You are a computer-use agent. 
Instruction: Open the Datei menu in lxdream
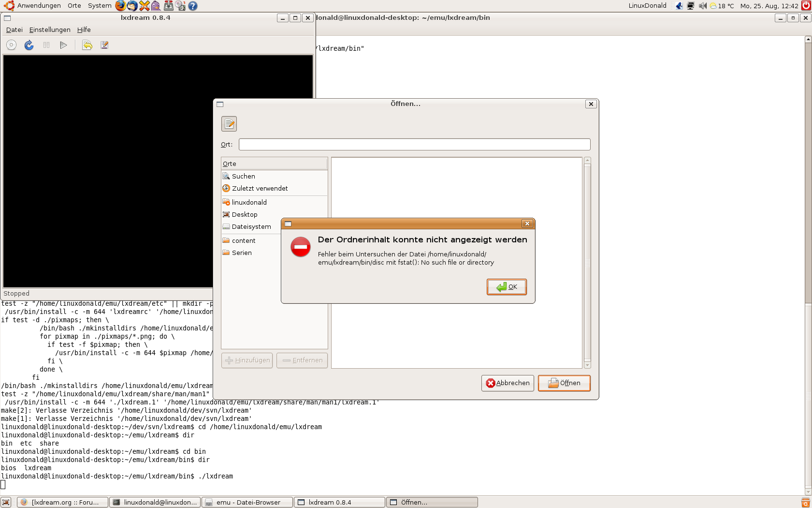click(14, 30)
